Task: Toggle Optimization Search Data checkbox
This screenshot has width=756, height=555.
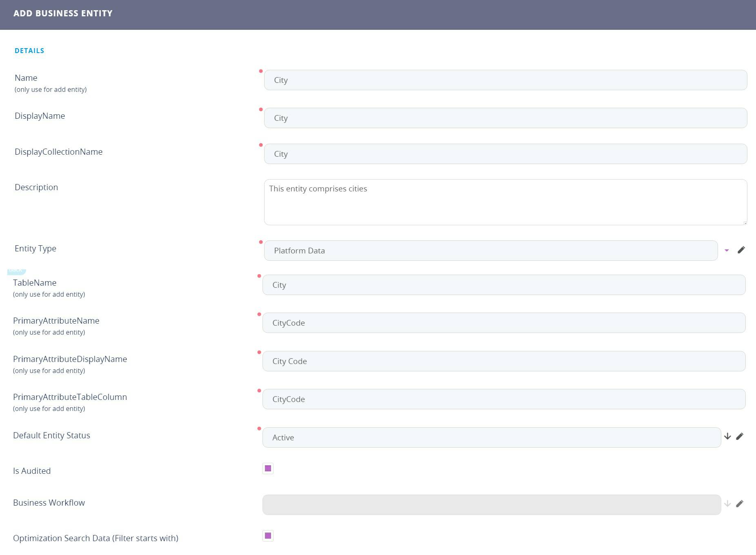Action: 268,536
